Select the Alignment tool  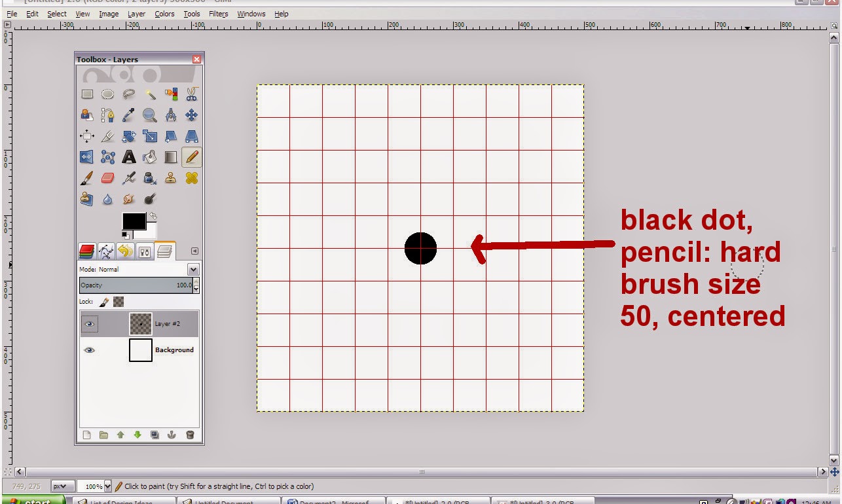(87, 136)
